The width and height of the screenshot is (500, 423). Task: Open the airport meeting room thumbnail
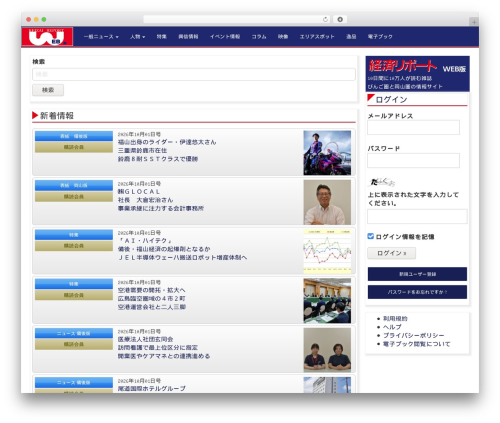pyautogui.click(x=327, y=301)
